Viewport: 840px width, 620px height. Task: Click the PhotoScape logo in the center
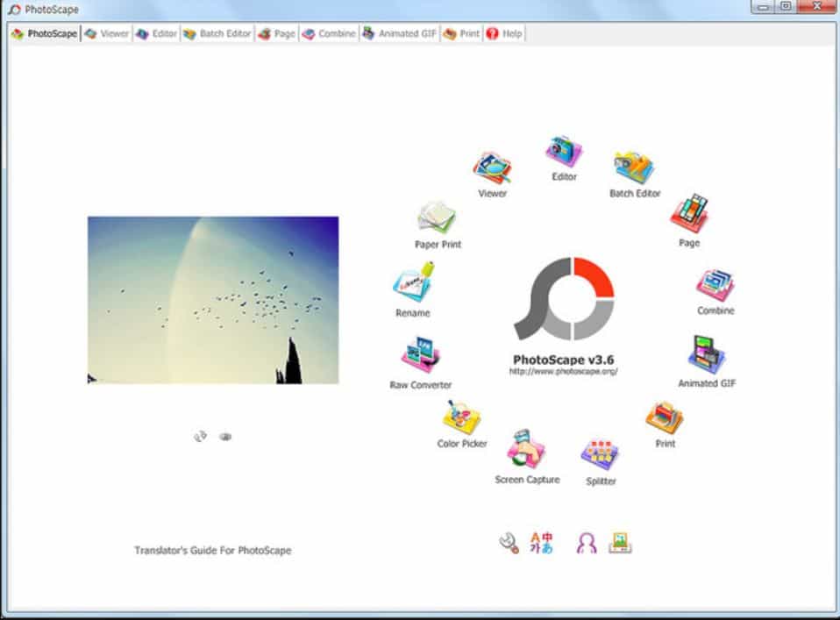pyautogui.click(x=564, y=298)
